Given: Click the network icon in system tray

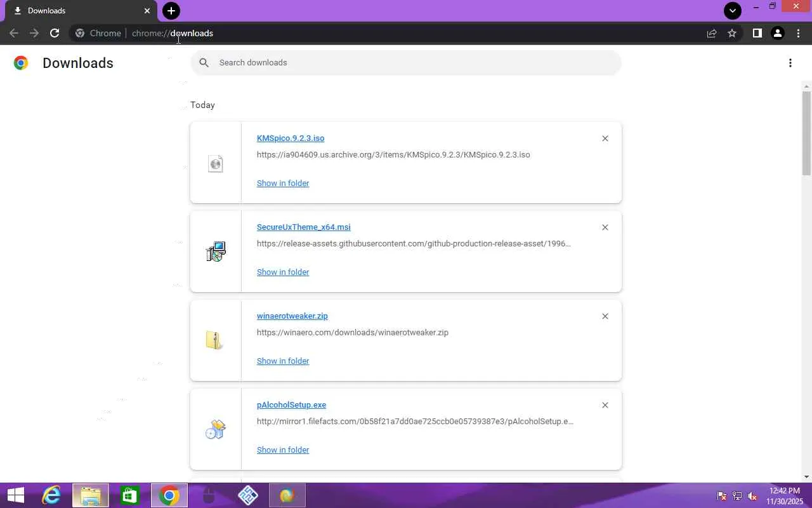Looking at the screenshot, I should click(x=737, y=496).
